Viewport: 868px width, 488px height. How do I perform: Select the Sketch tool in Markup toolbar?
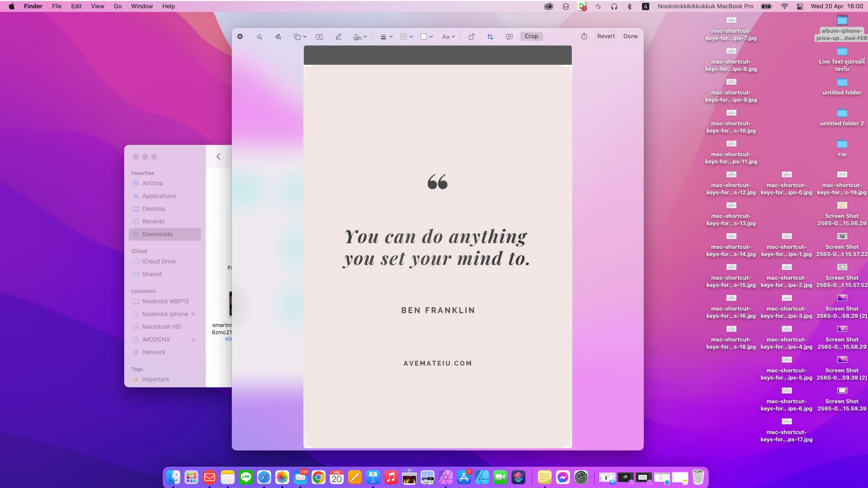click(x=259, y=37)
